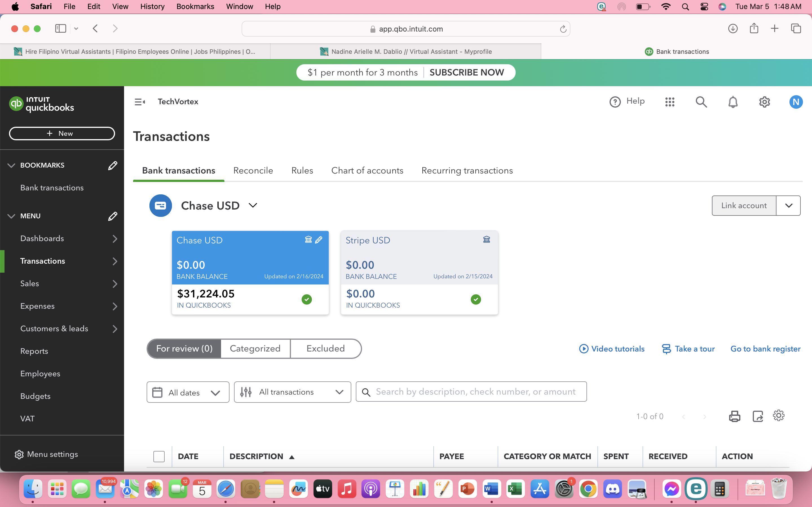Click the SUBSCRIBE NOW banner button
The image size is (812, 507).
(x=466, y=72)
